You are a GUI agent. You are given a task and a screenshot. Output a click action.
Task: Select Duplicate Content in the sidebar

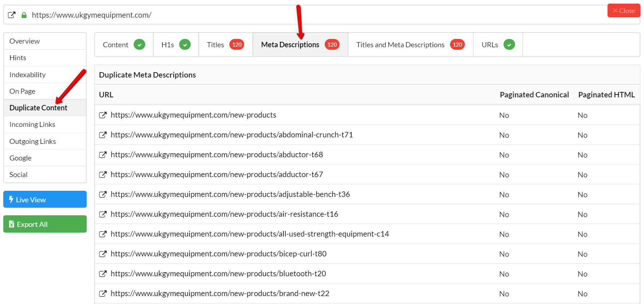(x=45, y=108)
